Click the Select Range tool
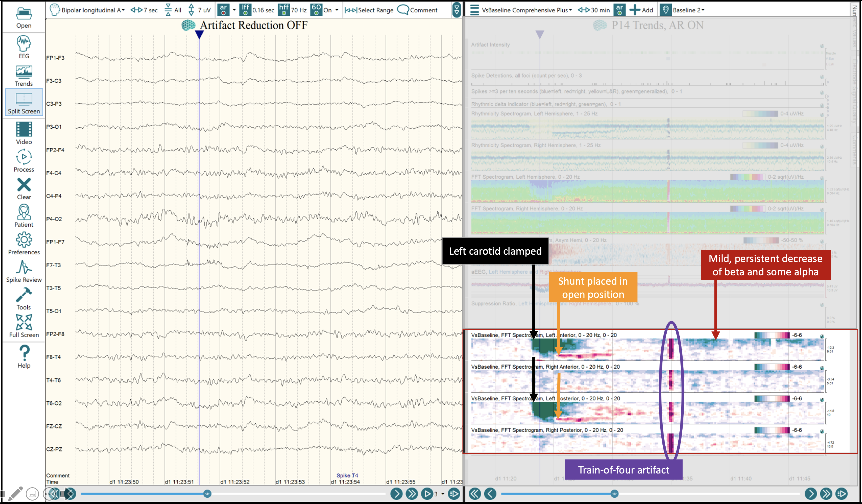 pyautogui.click(x=369, y=10)
